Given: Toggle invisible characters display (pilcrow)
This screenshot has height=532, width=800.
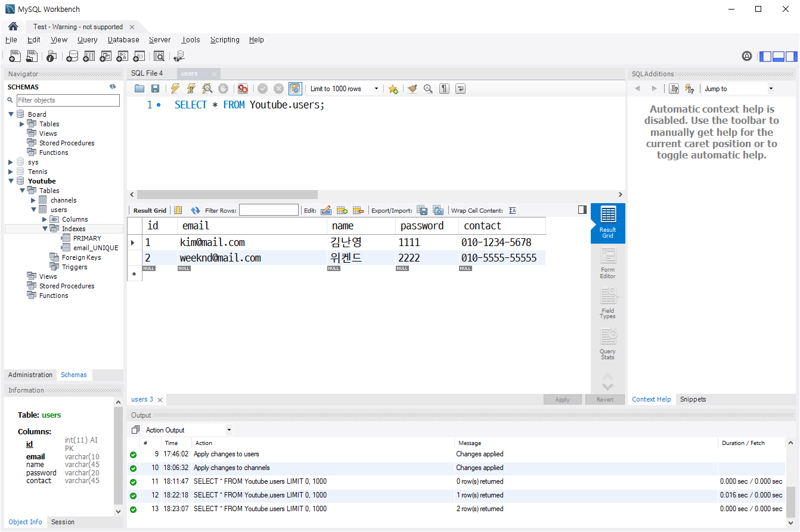Looking at the screenshot, I should pyautogui.click(x=444, y=89).
